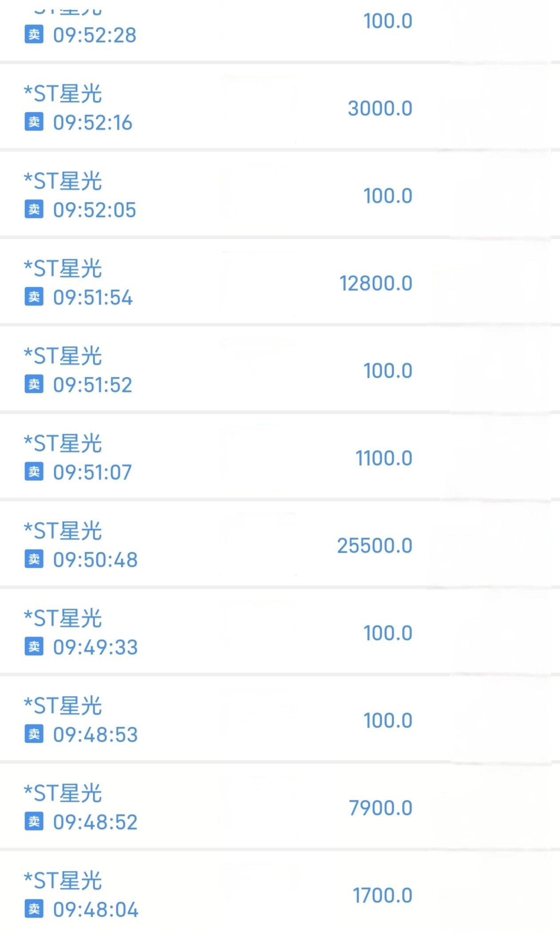This screenshot has width=560, height=934.
Task: Tap the sell badge beside 09:52:16
Action: (x=34, y=122)
